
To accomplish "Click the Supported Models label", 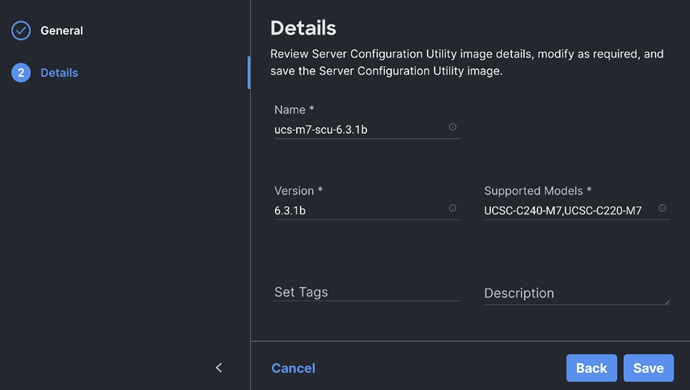I will (x=538, y=191).
